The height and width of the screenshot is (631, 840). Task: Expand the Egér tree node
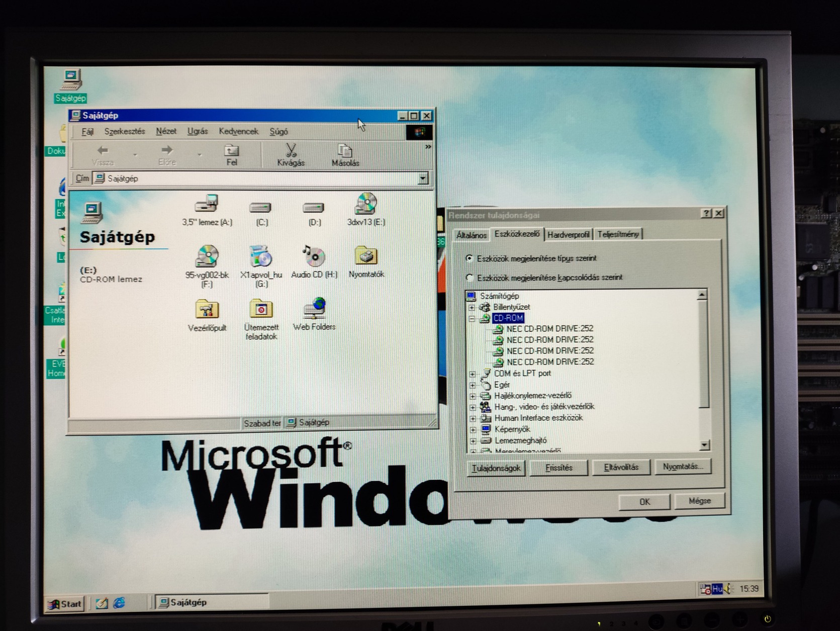(x=472, y=385)
